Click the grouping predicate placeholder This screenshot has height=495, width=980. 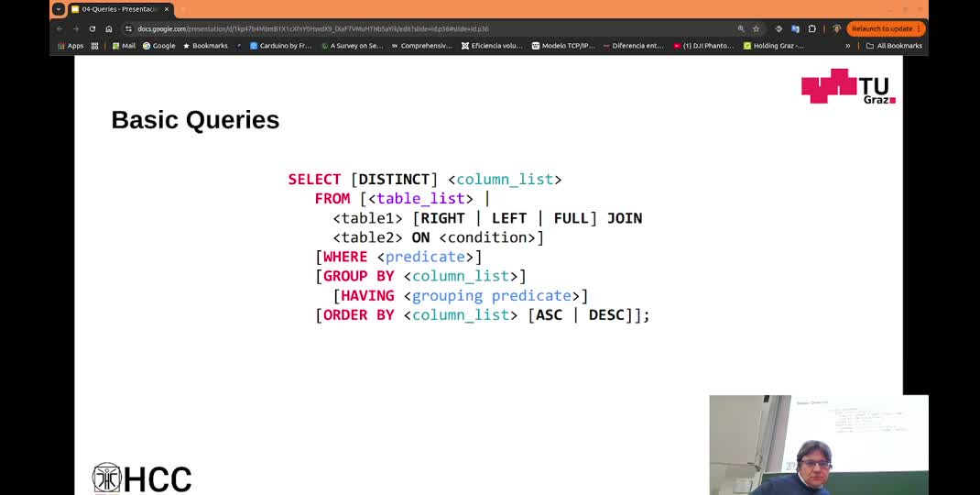click(492, 296)
